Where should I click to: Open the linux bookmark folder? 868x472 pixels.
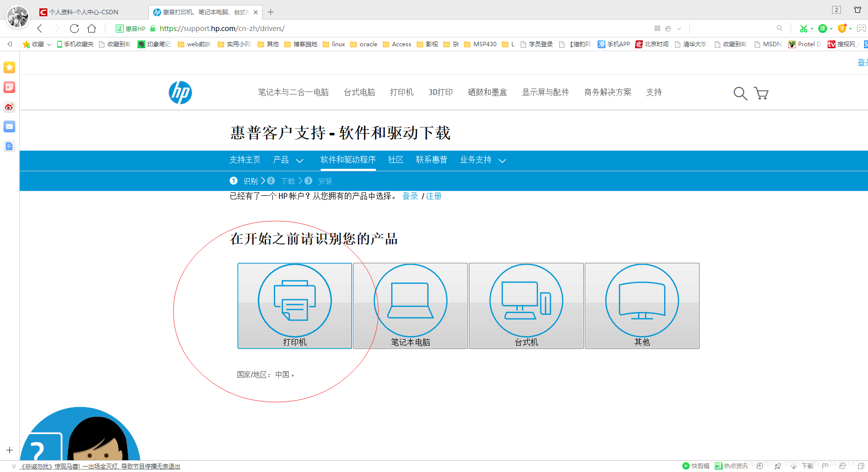tap(334, 44)
